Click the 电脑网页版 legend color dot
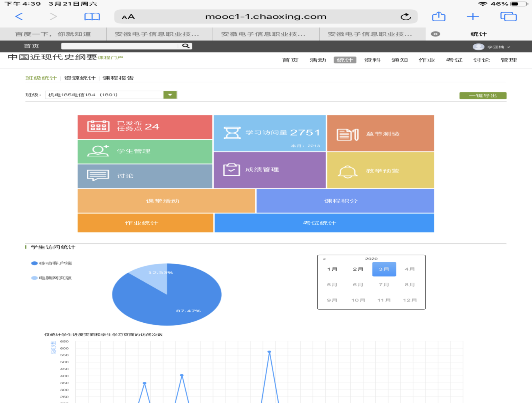Image resolution: width=532 pixels, height=403 pixels. click(x=34, y=278)
